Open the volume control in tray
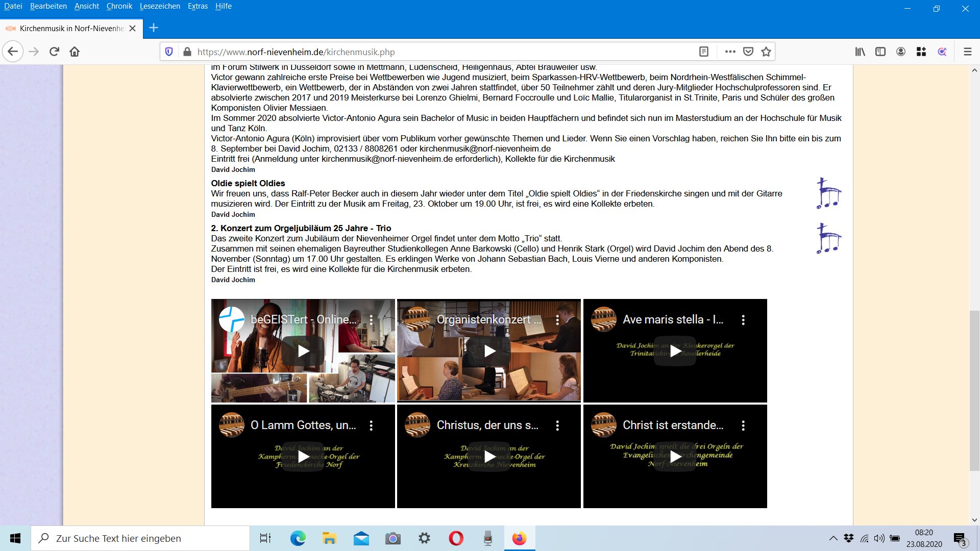Viewport: 980px width, 551px height. 879,538
